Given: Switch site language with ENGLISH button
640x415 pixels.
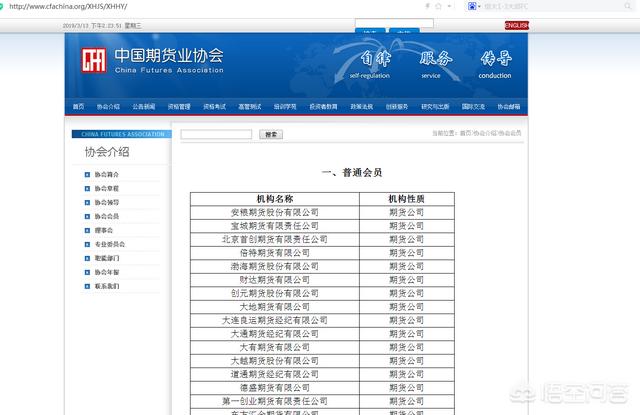Looking at the screenshot, I should click(517, 25).
